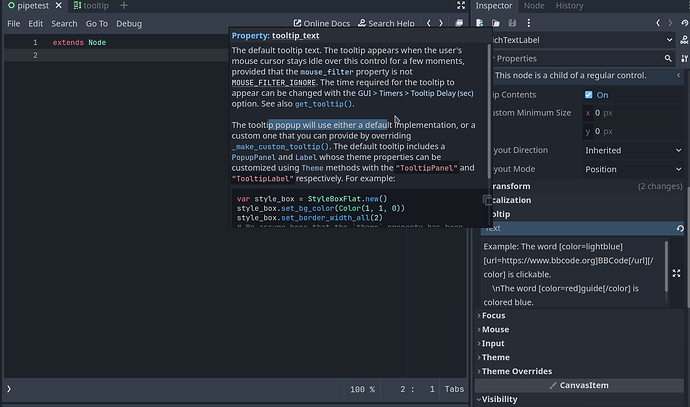Open documentation for RichTextLabel
Screen dimensions: 690x407
pos(684,40)
